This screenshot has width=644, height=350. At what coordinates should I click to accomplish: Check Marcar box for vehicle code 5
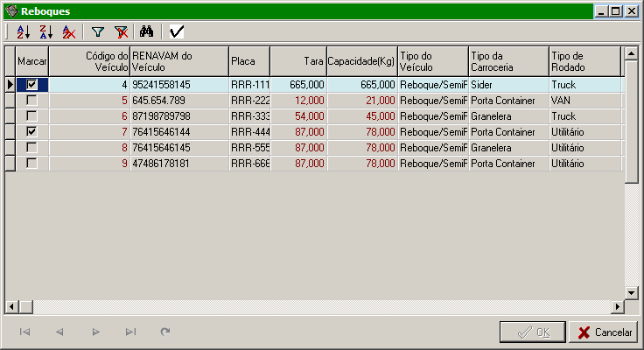[32, 101]
